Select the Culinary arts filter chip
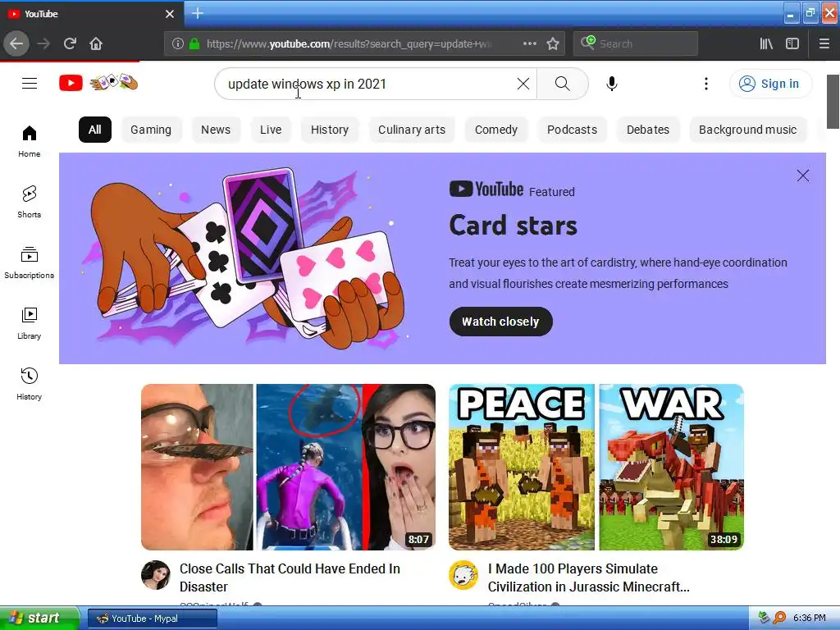The height and width of the screenshot is (630, 840). (x=412, y=130)
